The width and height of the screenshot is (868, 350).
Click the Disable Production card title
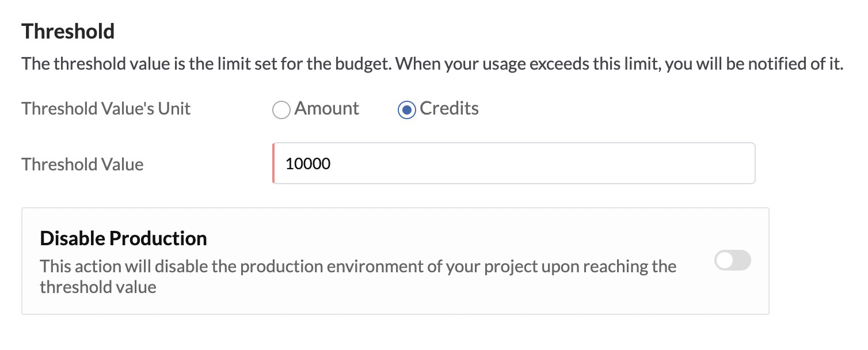(123, 238)
